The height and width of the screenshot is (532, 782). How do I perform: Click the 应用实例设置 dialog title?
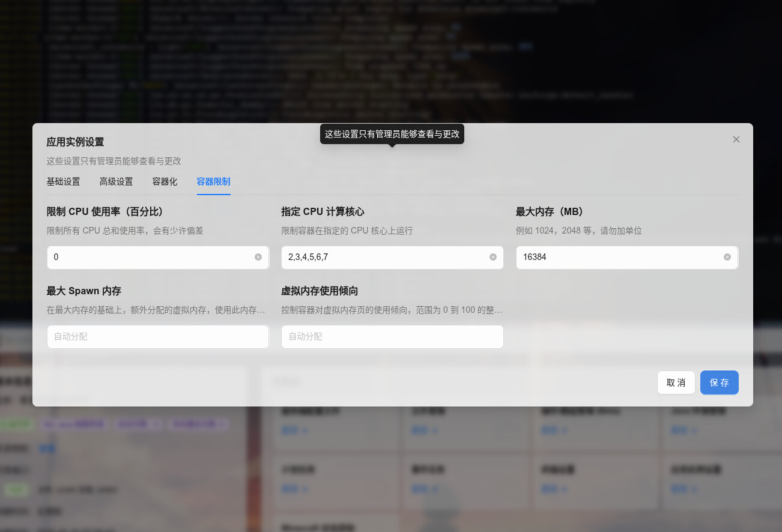coord(75,142)
